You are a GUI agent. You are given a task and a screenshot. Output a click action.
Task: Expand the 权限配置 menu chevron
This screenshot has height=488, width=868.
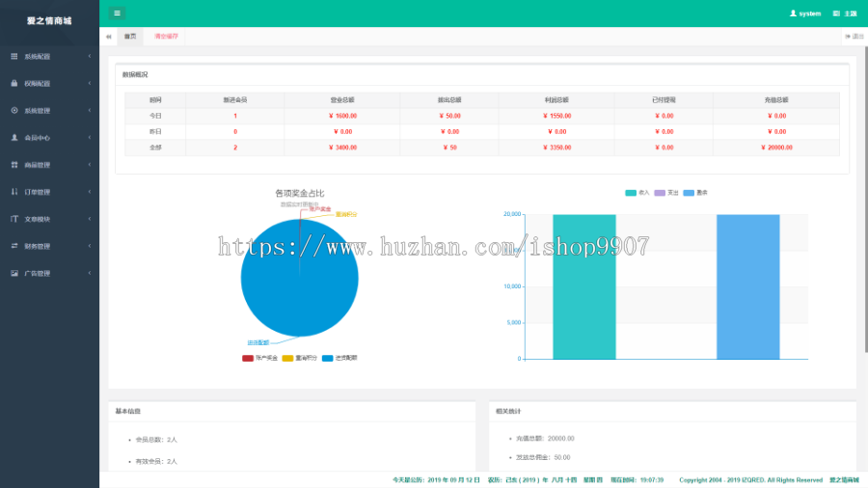pyautogui.click(x=89, y=84)
